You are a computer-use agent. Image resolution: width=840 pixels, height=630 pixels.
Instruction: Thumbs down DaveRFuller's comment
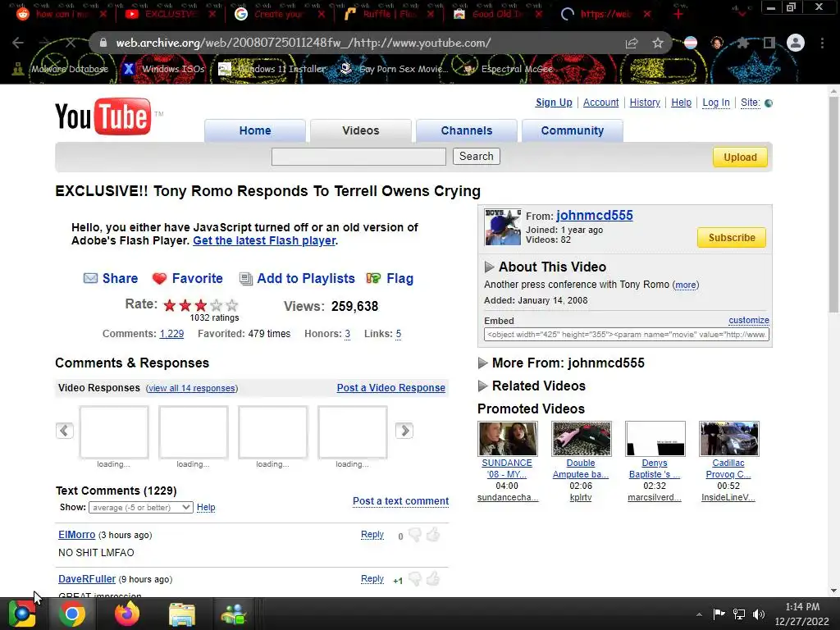click(415, 579)
